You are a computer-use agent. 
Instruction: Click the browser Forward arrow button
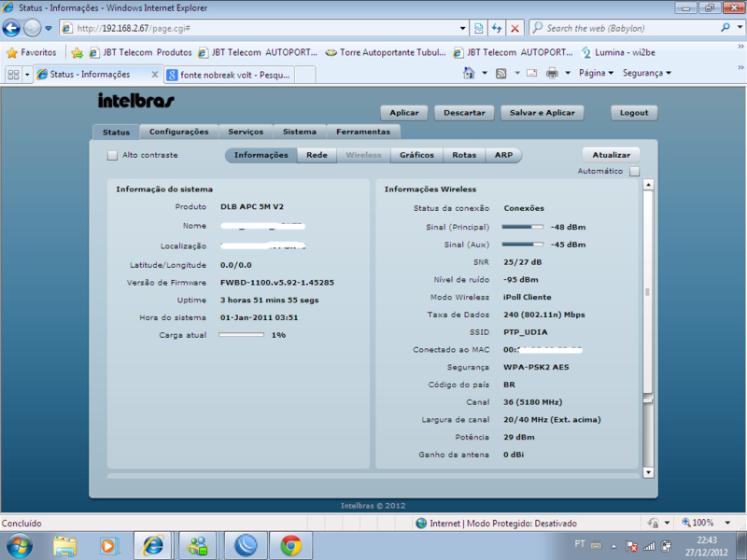(x=32, y=28)
